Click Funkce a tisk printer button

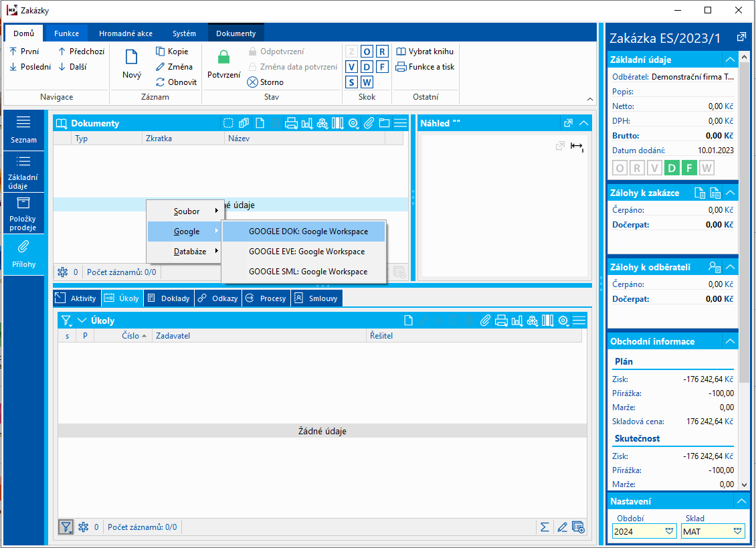[x=425, y=66]
